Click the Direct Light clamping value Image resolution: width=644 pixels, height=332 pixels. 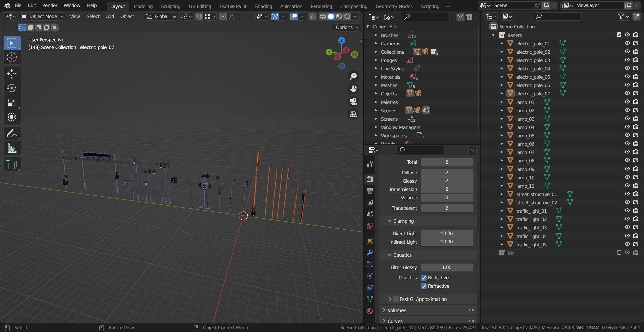point(447,234)
